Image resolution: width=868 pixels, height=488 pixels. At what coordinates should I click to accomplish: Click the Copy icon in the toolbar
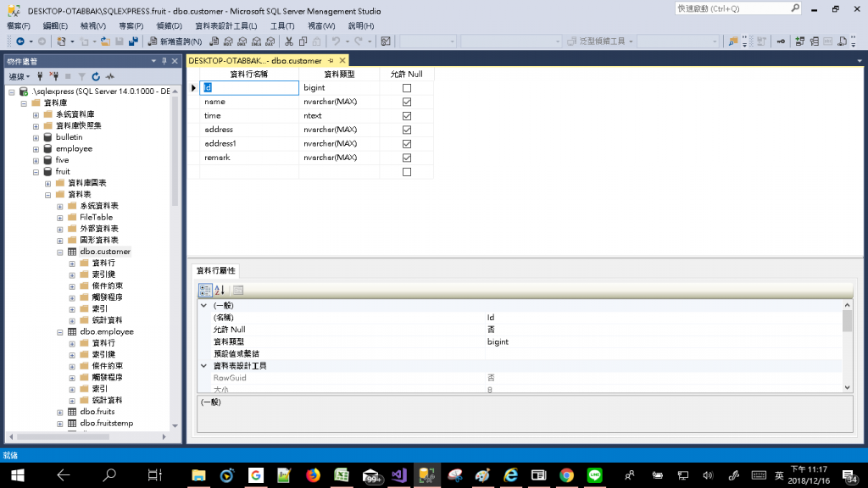(x=303, y=42)
